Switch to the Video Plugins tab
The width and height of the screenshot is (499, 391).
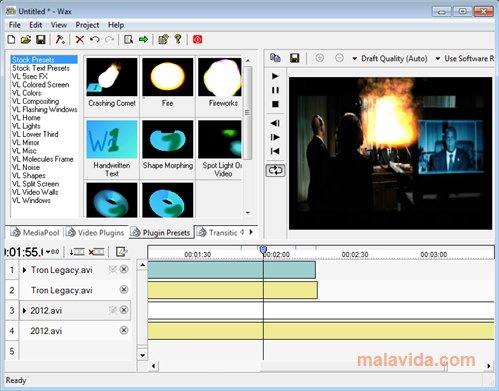point(95,232)
